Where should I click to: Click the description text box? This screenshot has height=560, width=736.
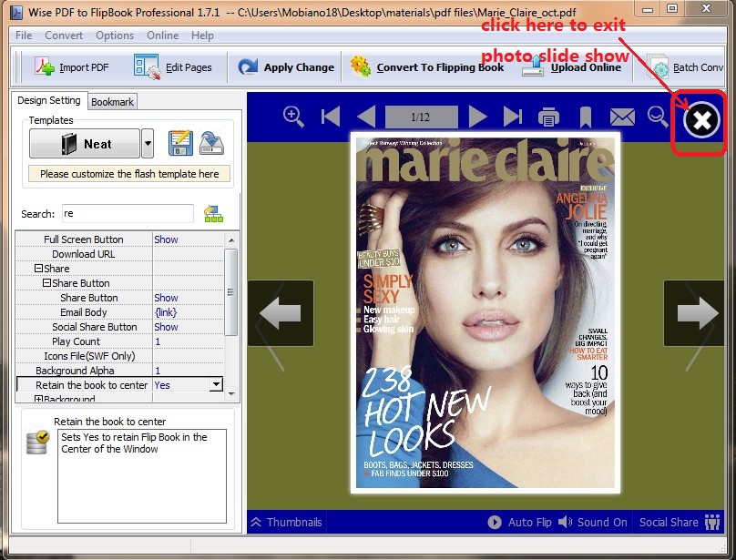pyautogui.click(x=142, y=476)
